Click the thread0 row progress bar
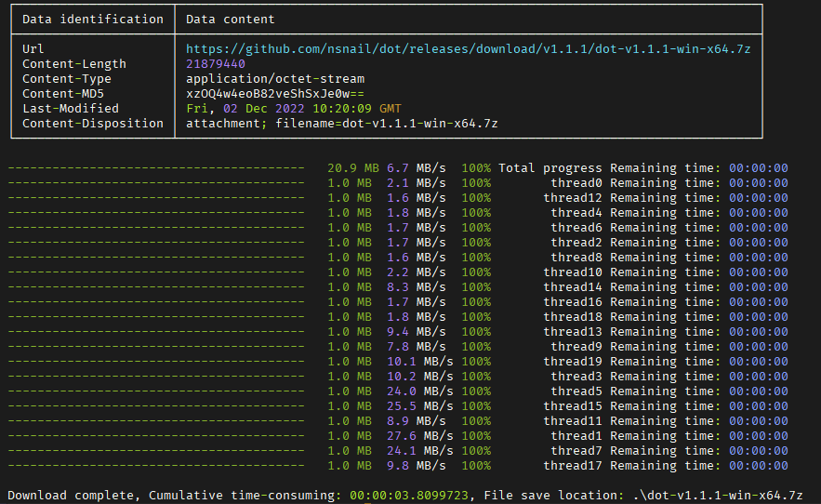 [x=155, y=183]
